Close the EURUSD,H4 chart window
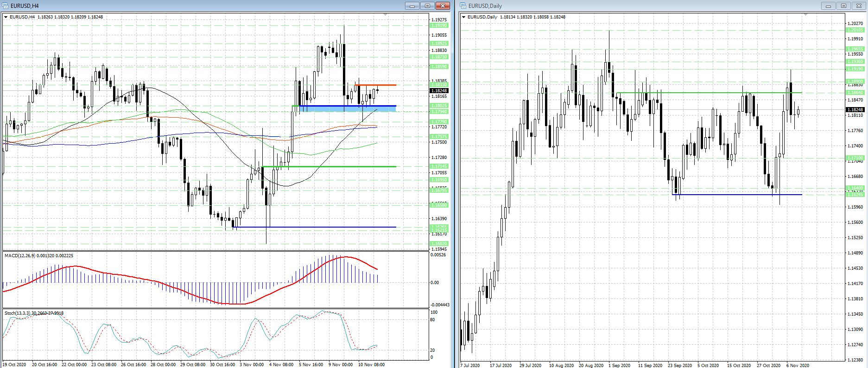This screenshot has height=368, width=868. [443, 6]
